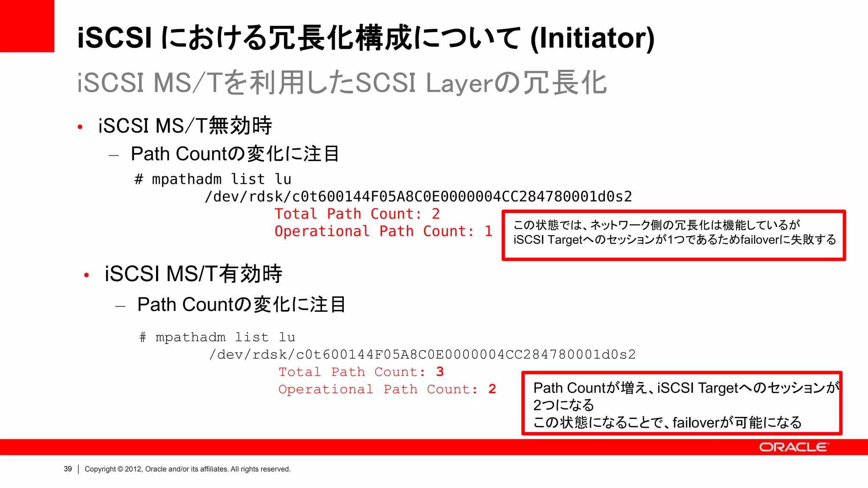Click the subtitle 'iSCSI MS/Tを利用したSCSI Layerの冗長化'

click(342, 83)
